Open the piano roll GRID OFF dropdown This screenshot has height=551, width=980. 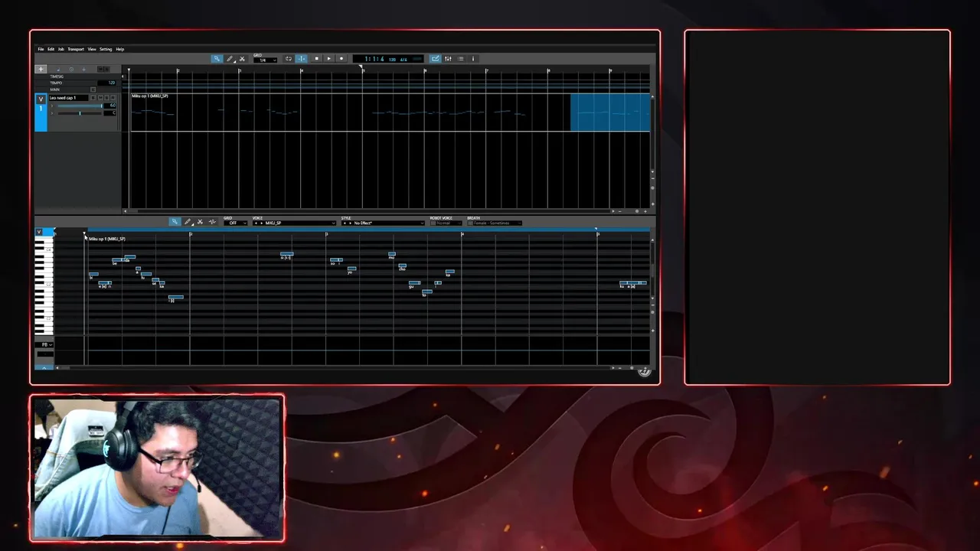(235, 223)
